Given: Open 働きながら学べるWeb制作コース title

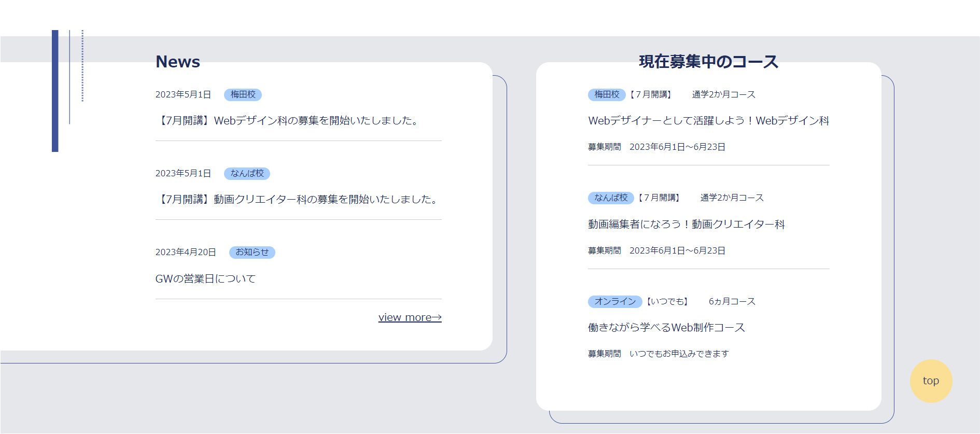Looking at the screenshot, I should 666,328.
